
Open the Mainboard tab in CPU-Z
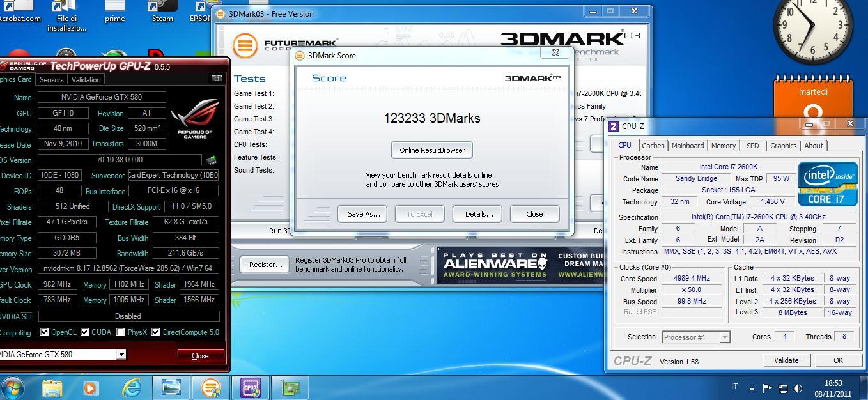tap(688, 146)
